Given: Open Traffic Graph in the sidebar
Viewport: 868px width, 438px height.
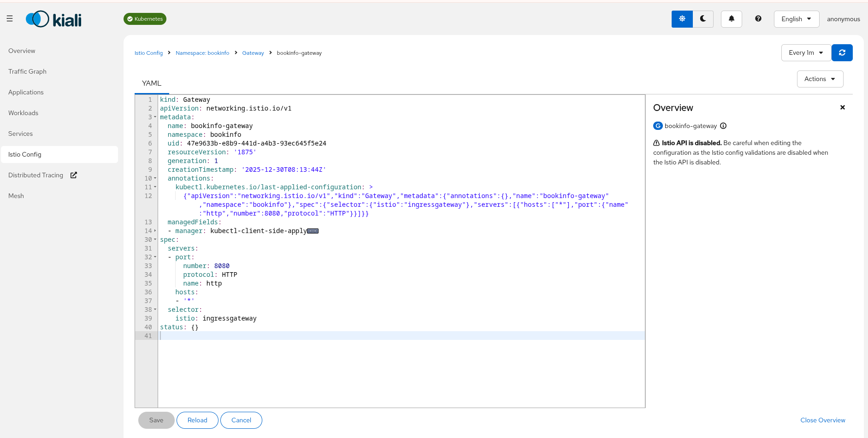Looking at the screenshot, I should [27, 71].
